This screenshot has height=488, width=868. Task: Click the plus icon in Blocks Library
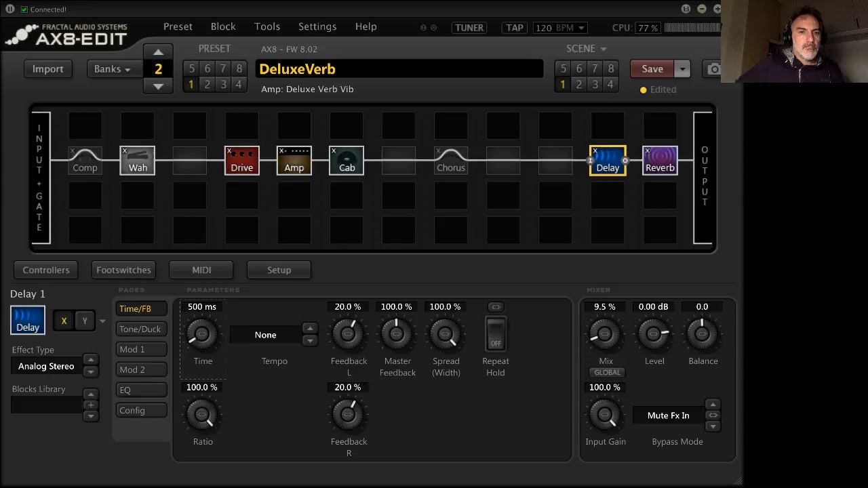[91, 405]
